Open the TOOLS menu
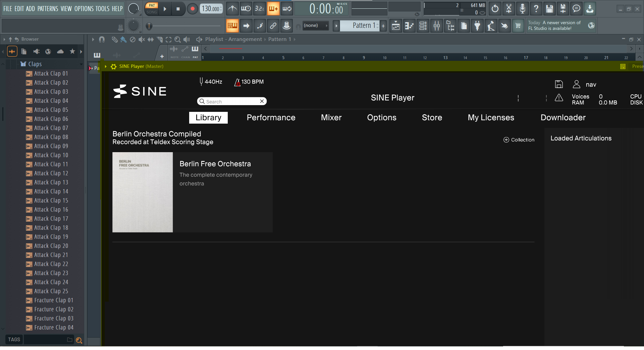 [x=103, y=9]
